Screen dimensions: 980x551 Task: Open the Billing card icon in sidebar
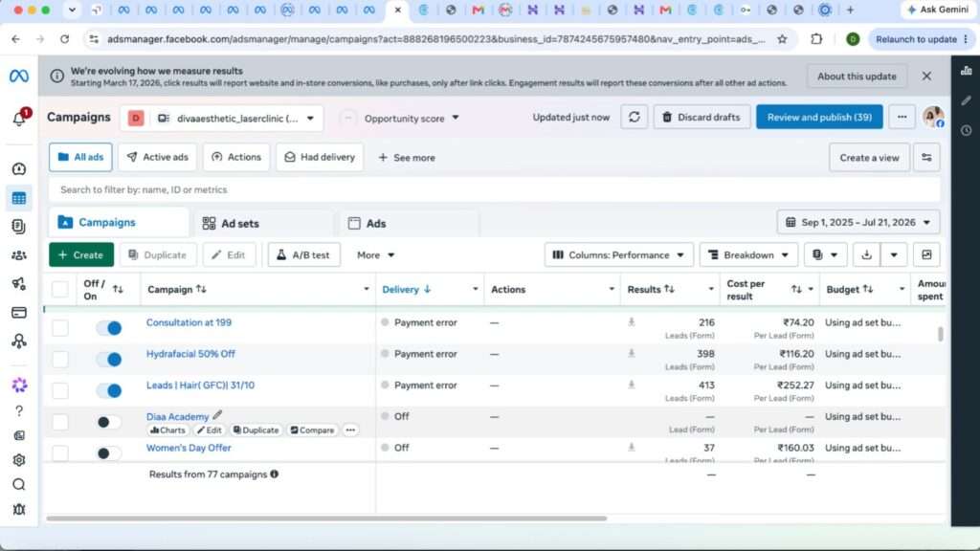19,313
